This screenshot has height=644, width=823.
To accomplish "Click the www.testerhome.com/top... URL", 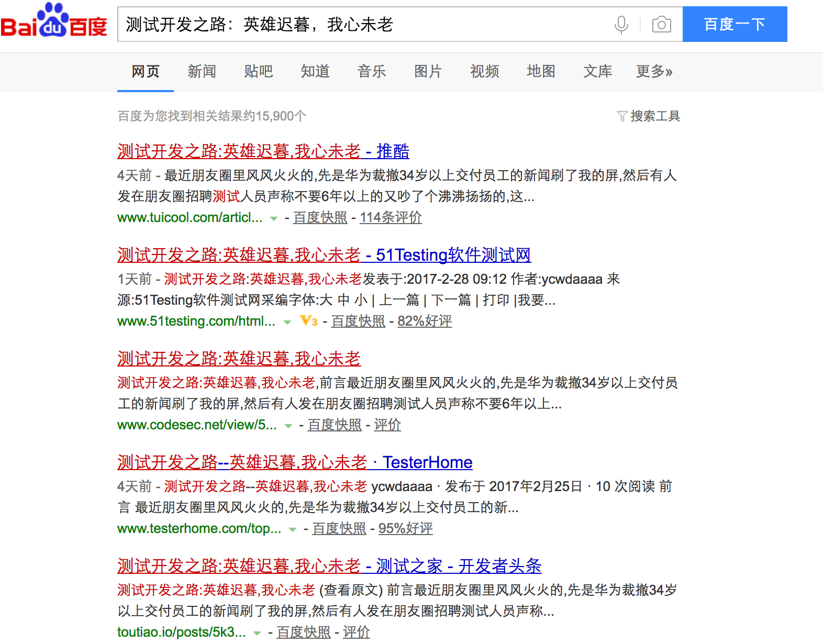I will (199, 528).
